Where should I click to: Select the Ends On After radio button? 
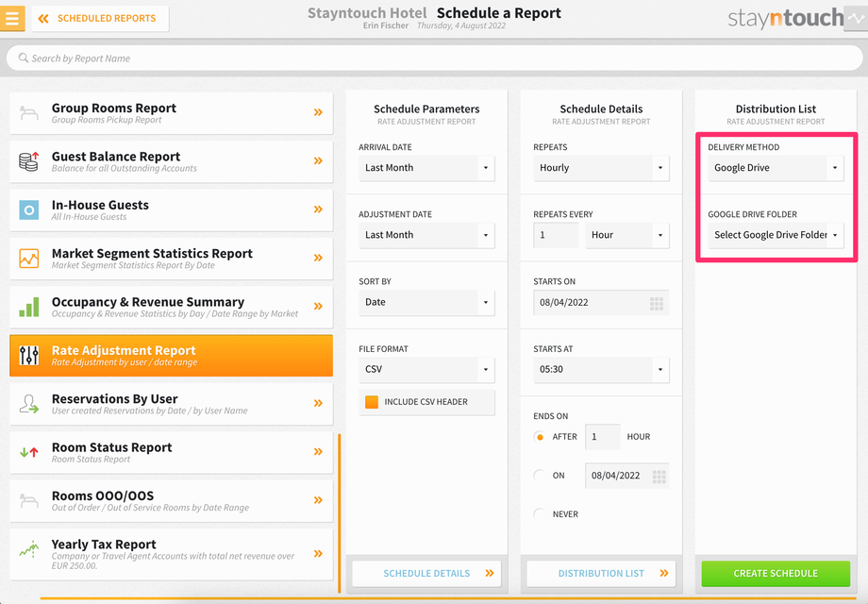[x=540, y=437]
